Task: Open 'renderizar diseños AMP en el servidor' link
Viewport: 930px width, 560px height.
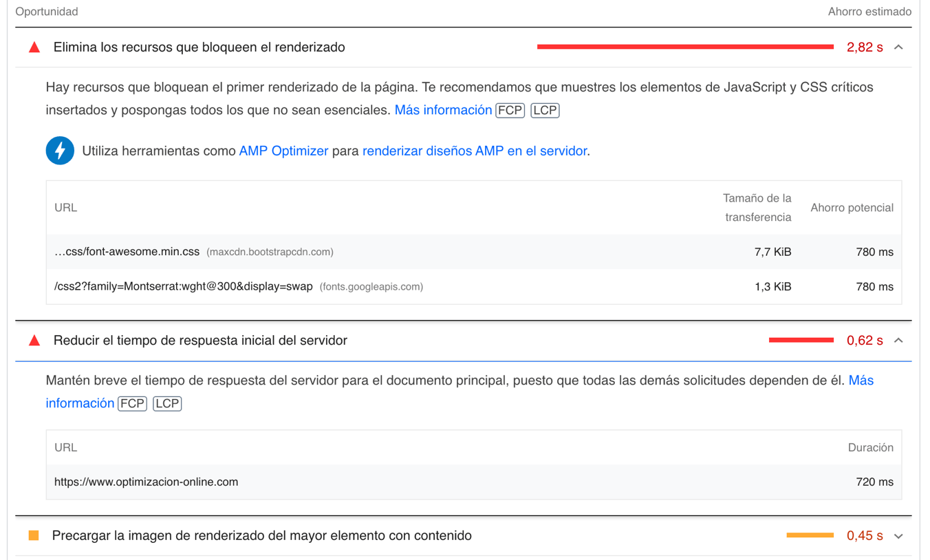Action: (475, 151)
